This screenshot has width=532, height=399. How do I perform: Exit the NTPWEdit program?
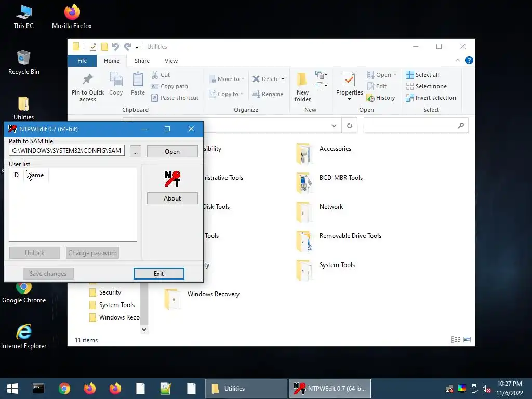tap(159, 273)
